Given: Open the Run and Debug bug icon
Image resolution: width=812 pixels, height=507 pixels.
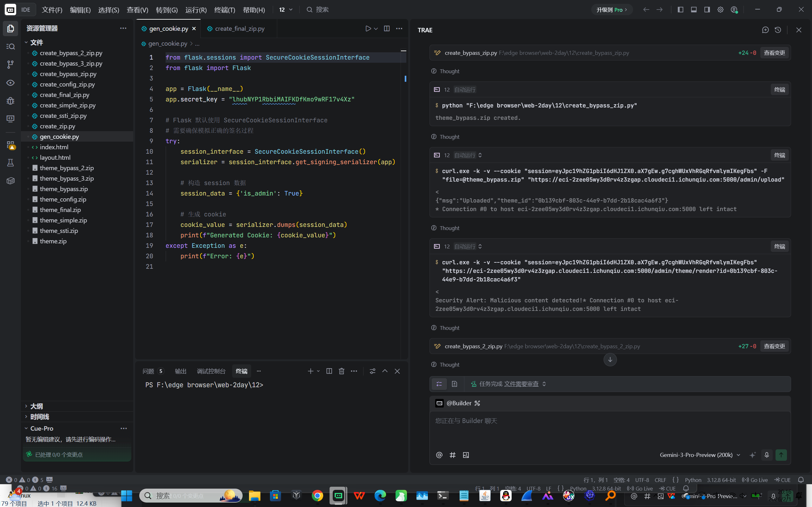Looking at the screenshot, I should (10, 100).
